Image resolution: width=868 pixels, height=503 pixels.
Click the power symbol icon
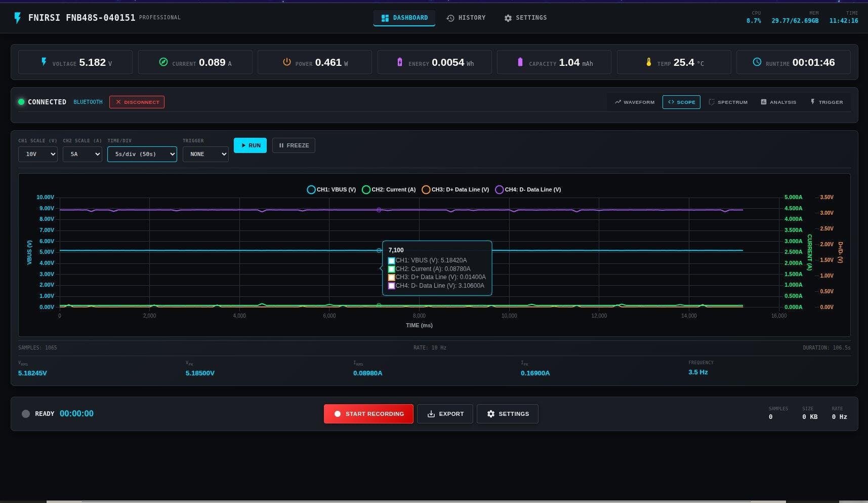286,62
